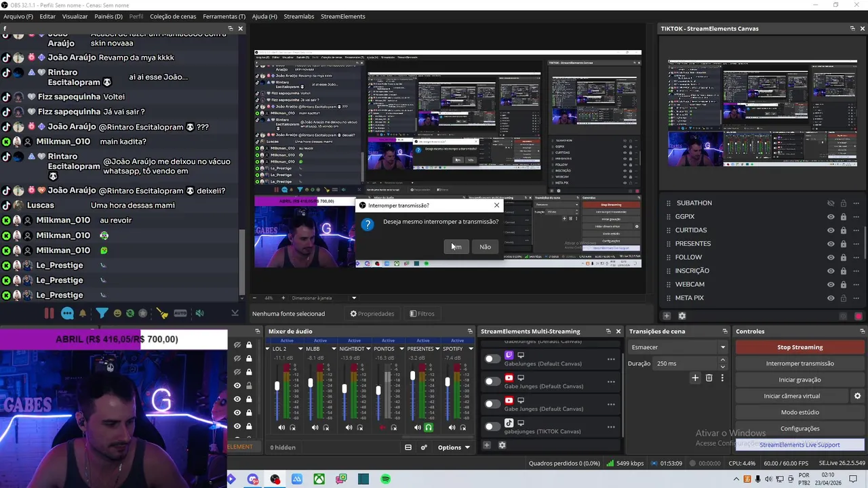
Task: Open the Coleção de cenas menu
Action: (x=173, y=16)
